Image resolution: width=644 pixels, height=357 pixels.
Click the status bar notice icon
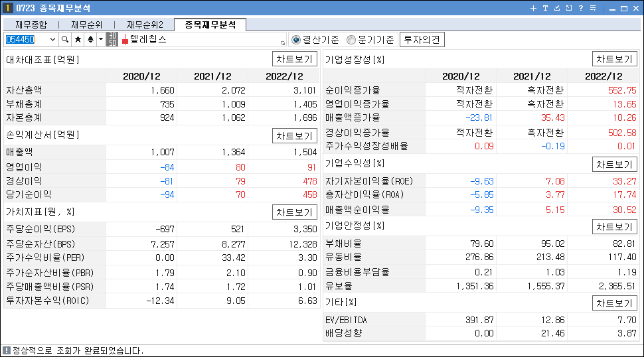6,350
